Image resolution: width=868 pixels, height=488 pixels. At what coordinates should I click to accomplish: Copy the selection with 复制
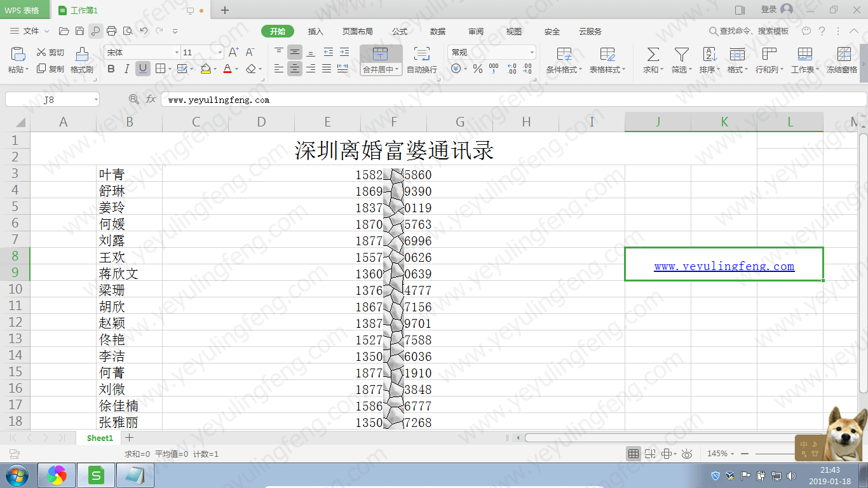click(50, 69)
